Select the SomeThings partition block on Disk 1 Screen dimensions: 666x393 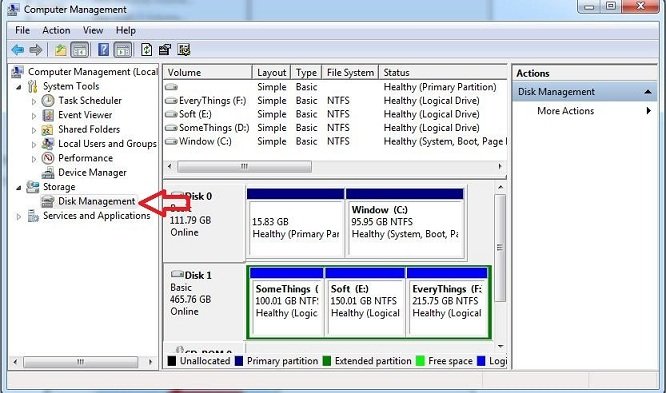pos(287,302)
